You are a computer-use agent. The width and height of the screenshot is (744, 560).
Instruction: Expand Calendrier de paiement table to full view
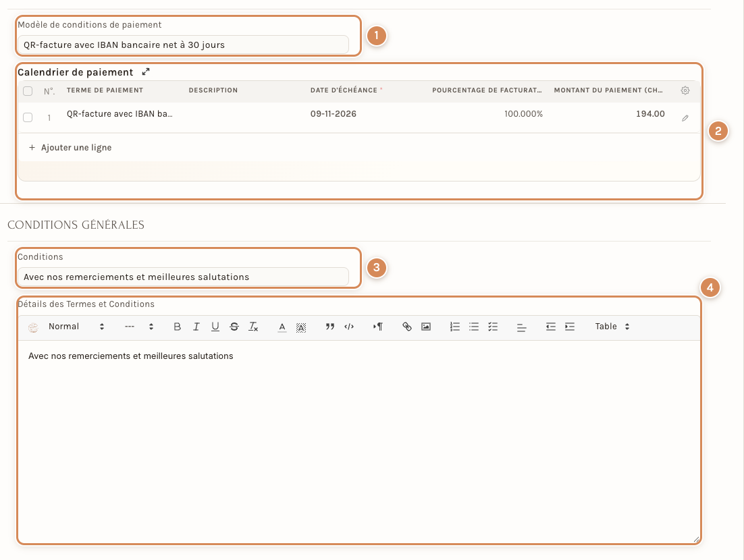click(x=146, y=72)
